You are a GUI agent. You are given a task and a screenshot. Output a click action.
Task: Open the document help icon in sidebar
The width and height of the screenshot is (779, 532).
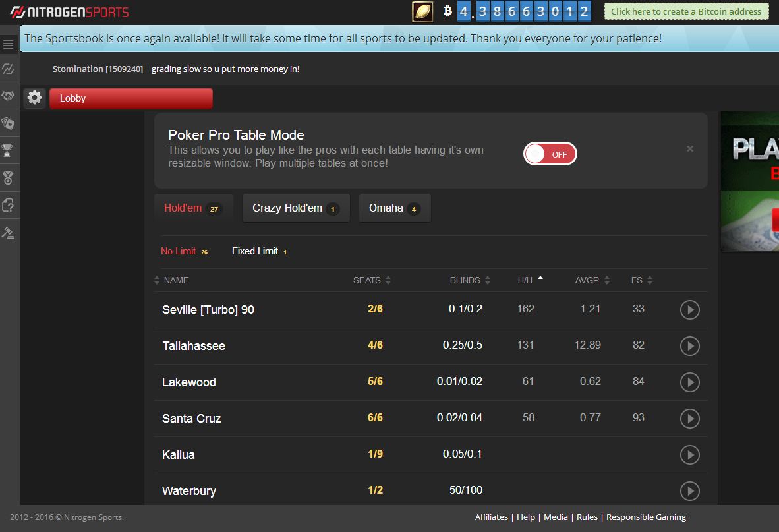coord(9,205)
